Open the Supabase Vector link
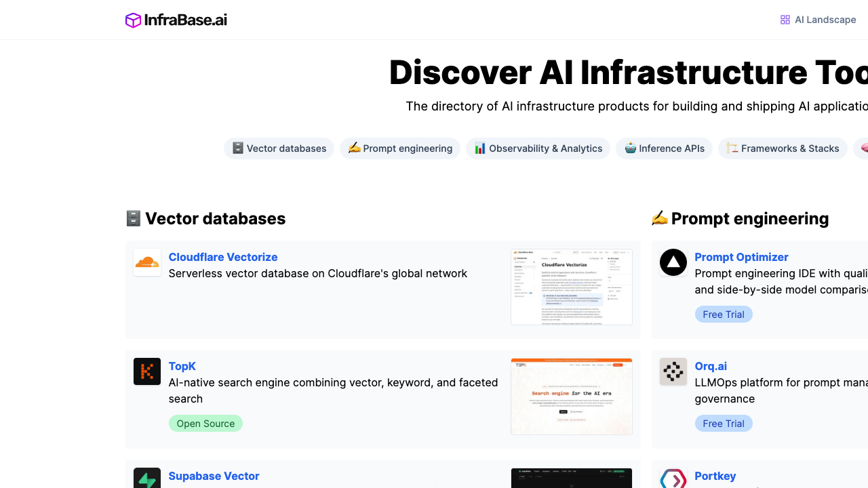The width and height of the screenshot is (868, 488). (214, 476)
